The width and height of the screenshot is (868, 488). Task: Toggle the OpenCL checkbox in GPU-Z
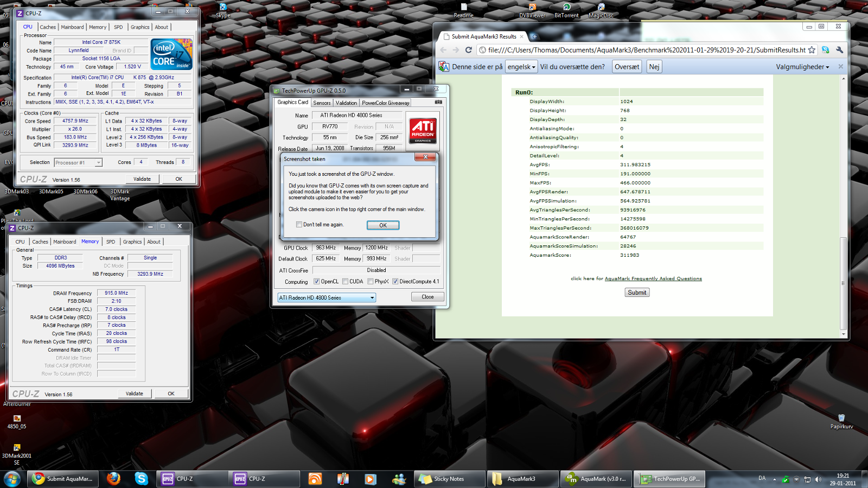(x=317, y=281)
